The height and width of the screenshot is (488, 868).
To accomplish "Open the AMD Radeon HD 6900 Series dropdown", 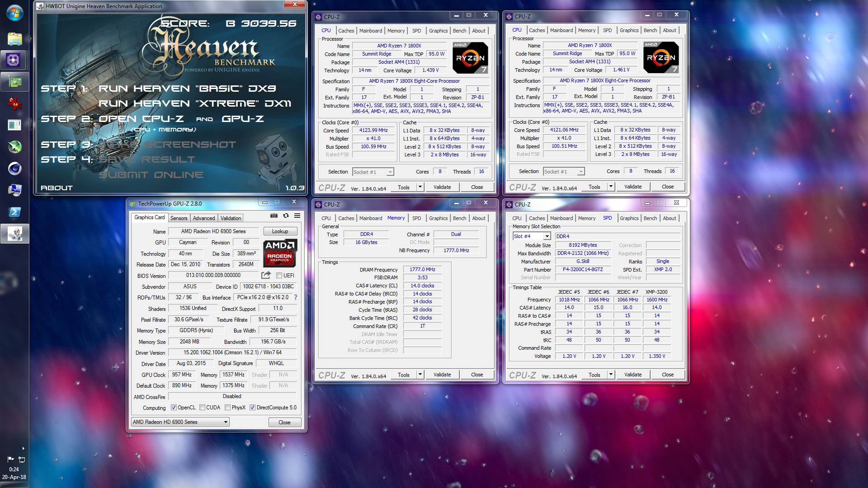I will point(180,422).
